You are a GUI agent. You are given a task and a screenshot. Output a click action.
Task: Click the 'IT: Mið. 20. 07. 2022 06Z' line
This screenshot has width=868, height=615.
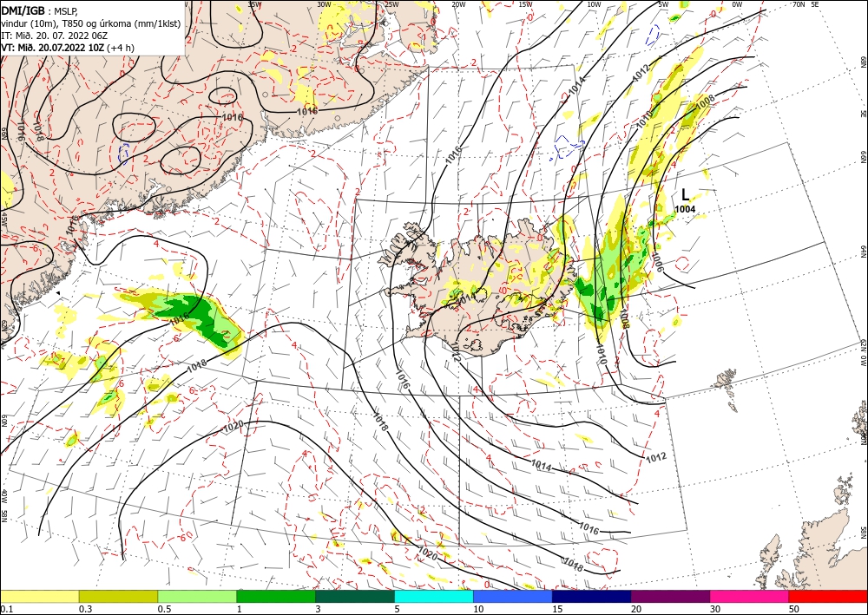[54, 35]
